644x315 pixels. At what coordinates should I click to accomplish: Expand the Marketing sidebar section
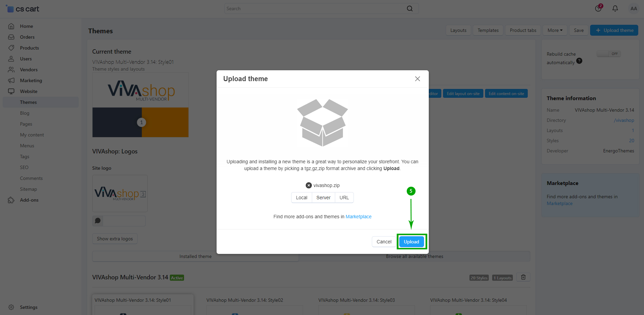click(x=31, y=80)
